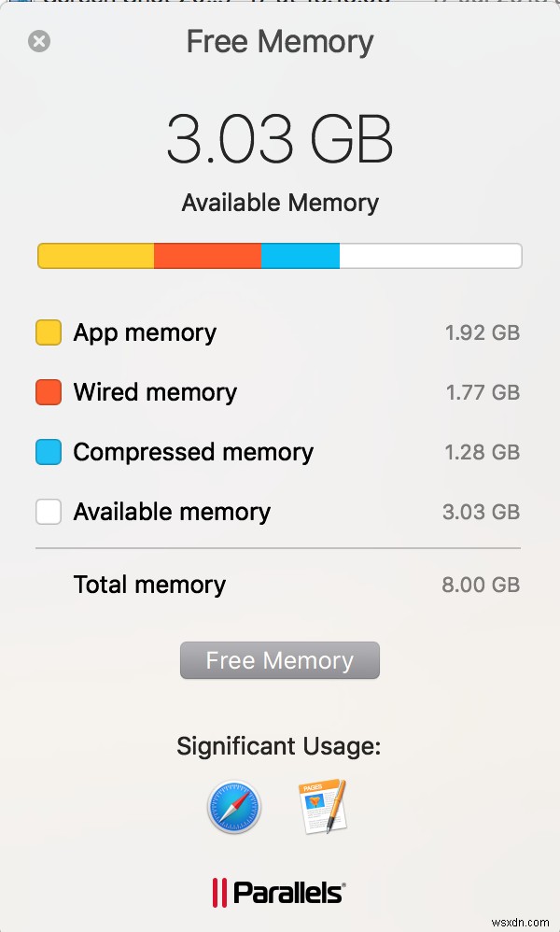Click the blue Compressed memory legend square
The height and width of the screenshot is (932, 560).
coord(48,451)
